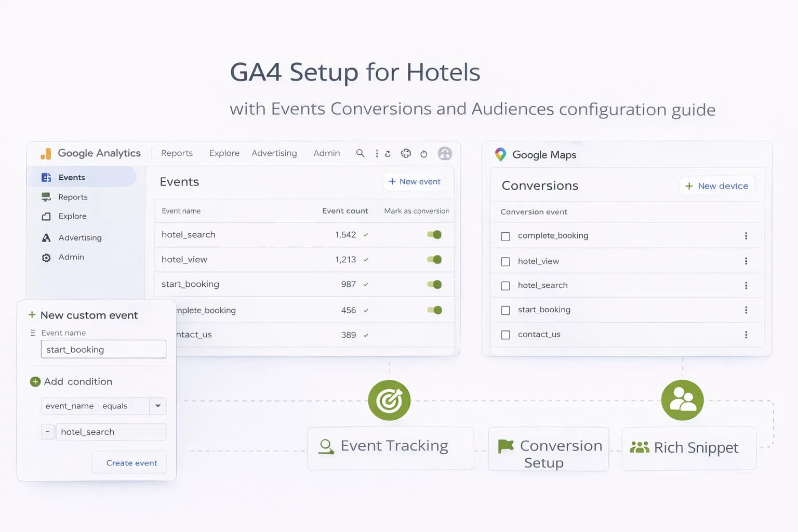Click the Conversion Setup card
The width and height of the screenshot is (798, 532).
click(x=549, y=449)
